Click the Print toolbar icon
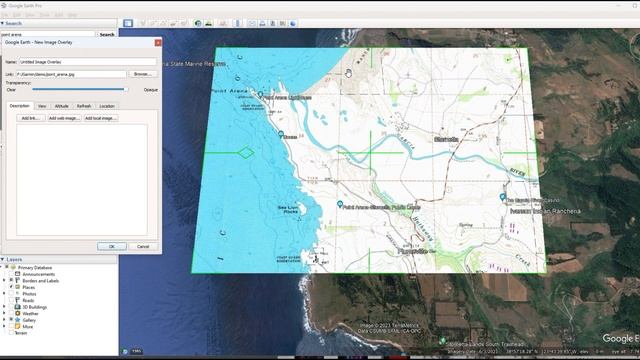 (262, 23)
